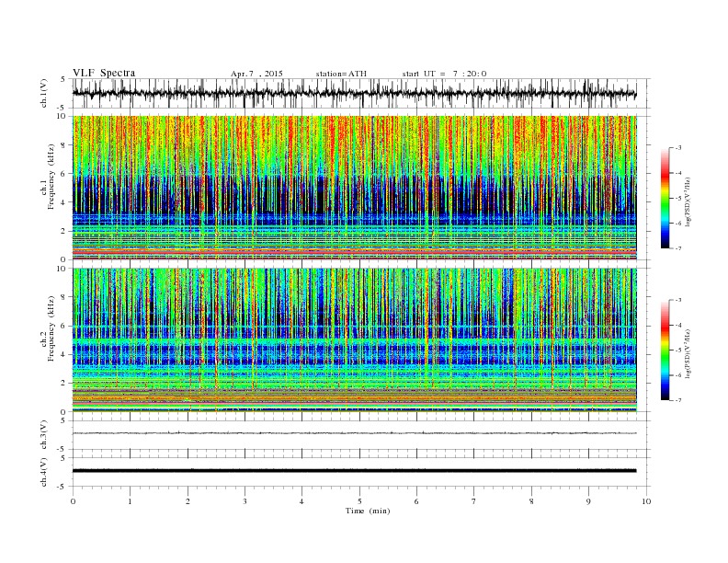728x563 pixels.
Task: Click the ch.2 colorbar "log(PSD)(V²/Hz)" label
Action: (x=689, y=353)
